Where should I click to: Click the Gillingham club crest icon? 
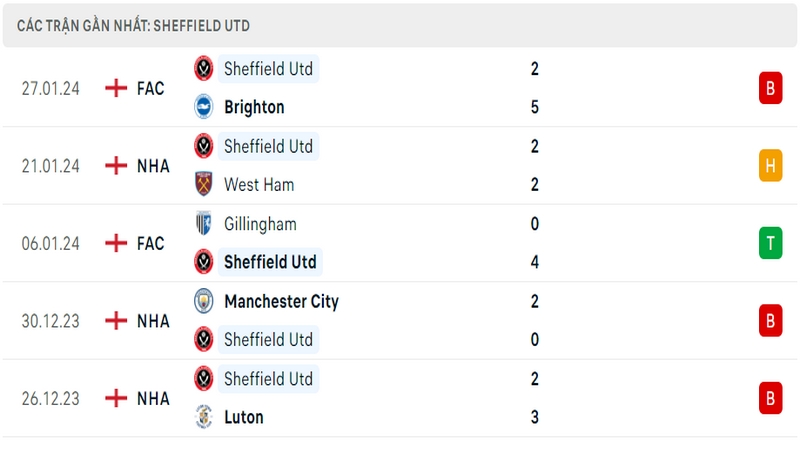(x=204, y=223)
